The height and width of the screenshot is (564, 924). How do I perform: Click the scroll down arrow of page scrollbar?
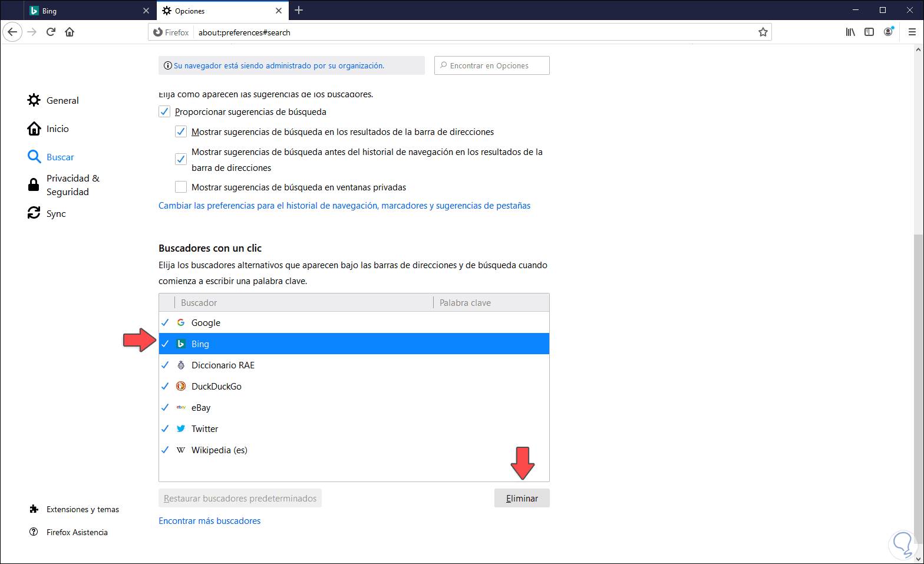pos(918,559)
